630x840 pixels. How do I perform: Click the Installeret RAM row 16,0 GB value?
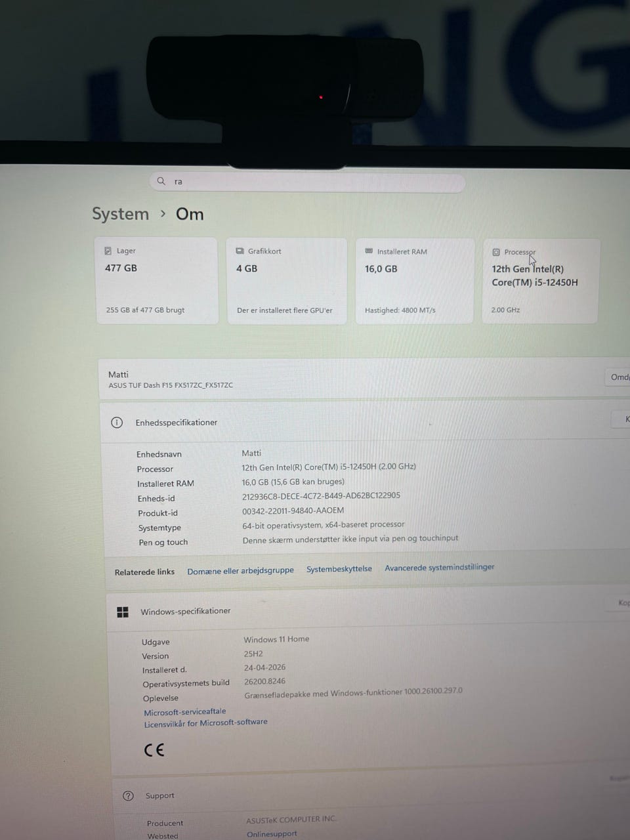tap(293, 482)
